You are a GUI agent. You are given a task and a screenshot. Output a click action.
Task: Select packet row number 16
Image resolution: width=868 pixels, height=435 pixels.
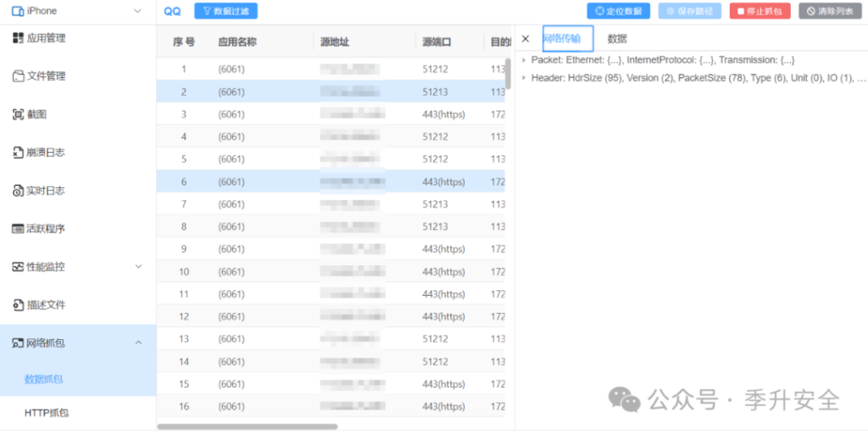tap(331, 406)
